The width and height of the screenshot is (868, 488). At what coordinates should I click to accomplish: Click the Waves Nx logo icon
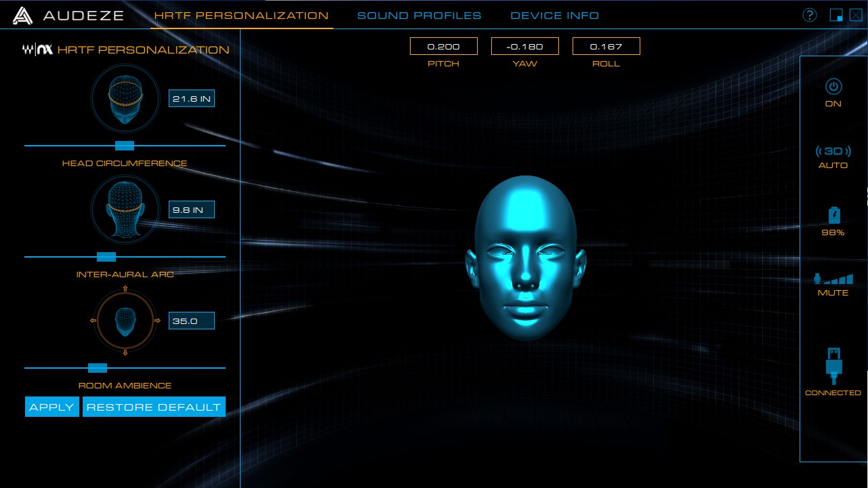coord(37,49)
